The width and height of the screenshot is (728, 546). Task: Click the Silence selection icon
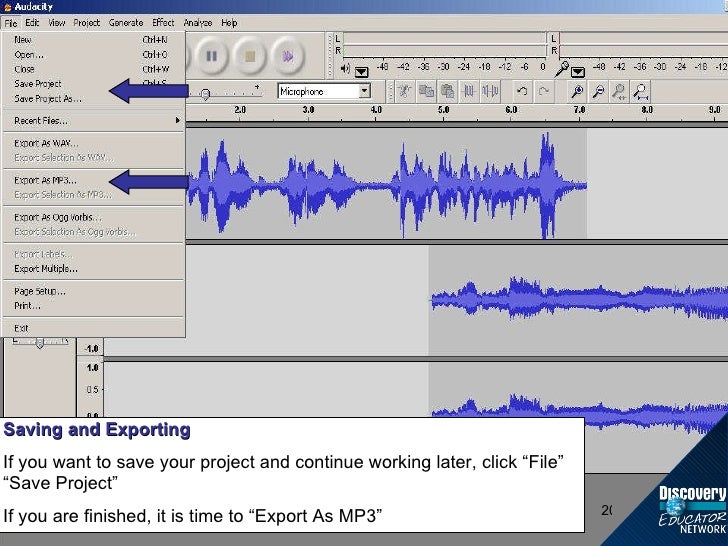[x=490, y=91]
